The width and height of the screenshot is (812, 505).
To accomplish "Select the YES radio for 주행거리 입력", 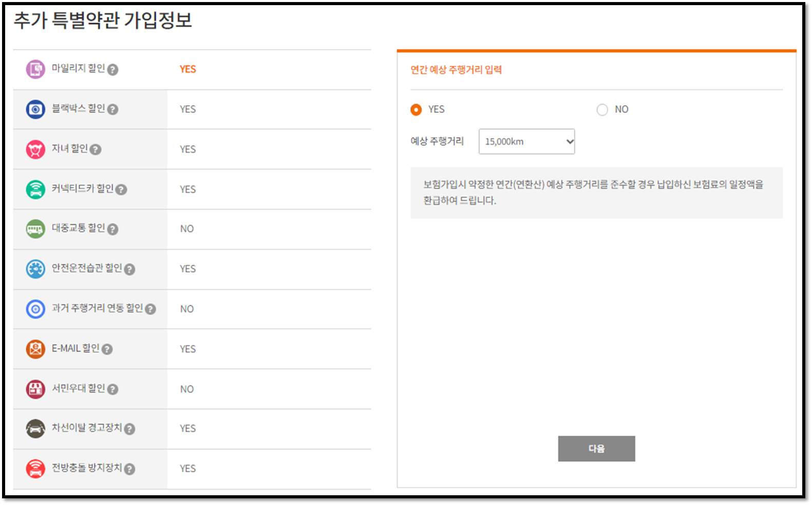I will tap(416, 109).
